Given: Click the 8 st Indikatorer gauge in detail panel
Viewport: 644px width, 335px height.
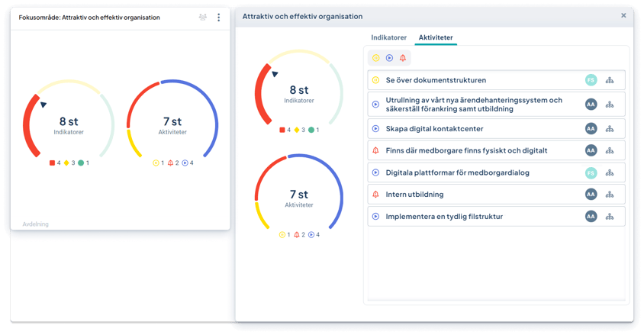Looking at the screenshot, I should click(x=298, y=93).
